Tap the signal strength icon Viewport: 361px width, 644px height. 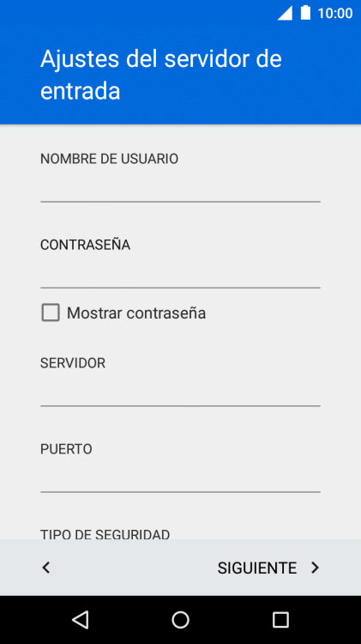tap(285, 13)
